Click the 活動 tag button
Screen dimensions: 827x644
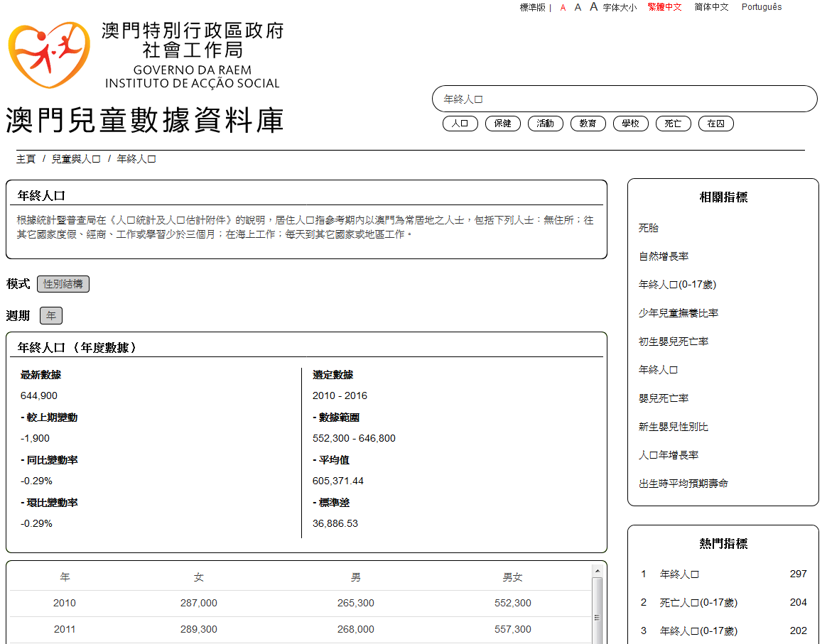pos(546,124)
